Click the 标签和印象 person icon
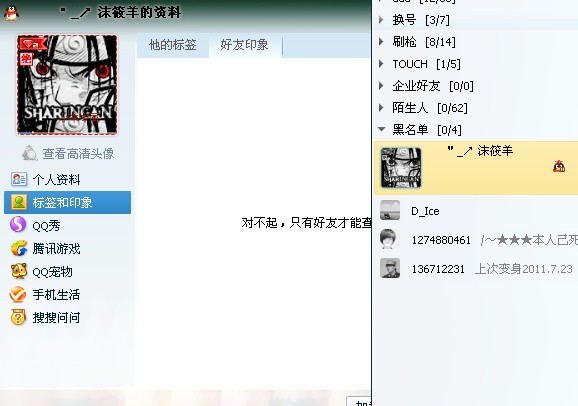578x406 pixels. (x=18, y=202)
